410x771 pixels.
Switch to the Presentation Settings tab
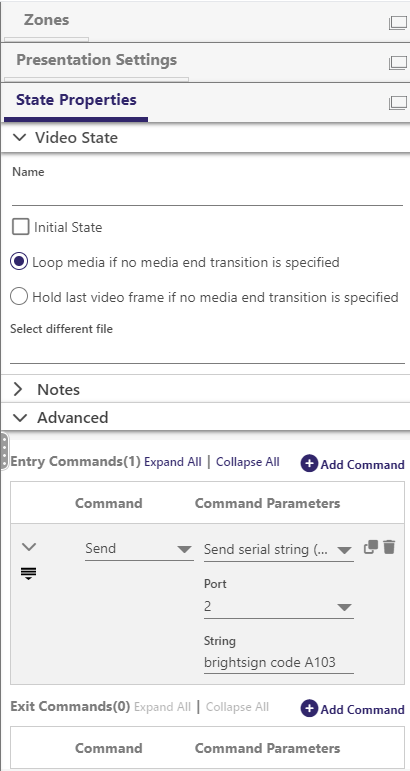click(96, 60)
